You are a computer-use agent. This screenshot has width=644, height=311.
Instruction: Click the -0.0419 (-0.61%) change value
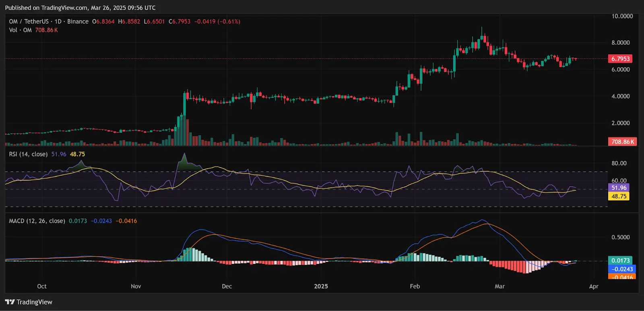coord(217,21)
